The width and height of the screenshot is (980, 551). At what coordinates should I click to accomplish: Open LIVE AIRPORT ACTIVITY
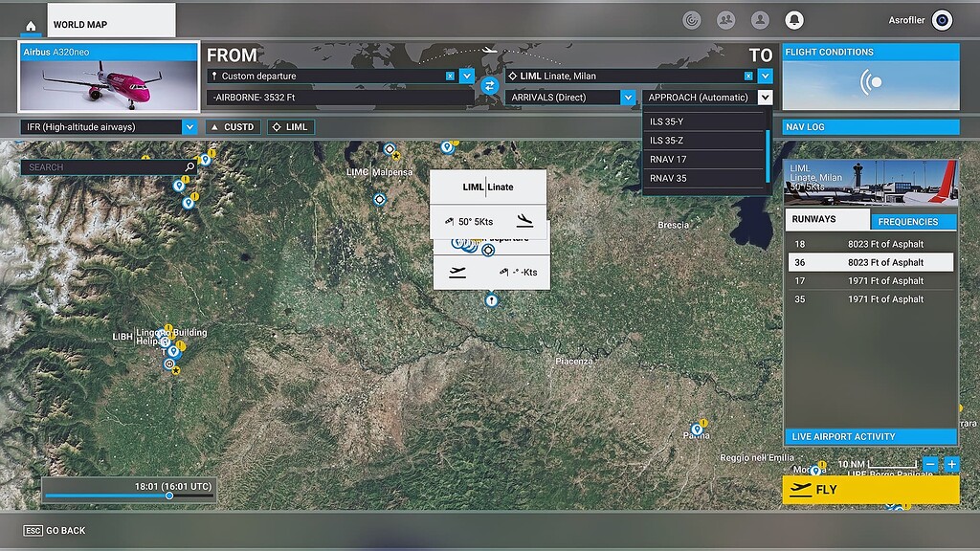tap(870, 436)
